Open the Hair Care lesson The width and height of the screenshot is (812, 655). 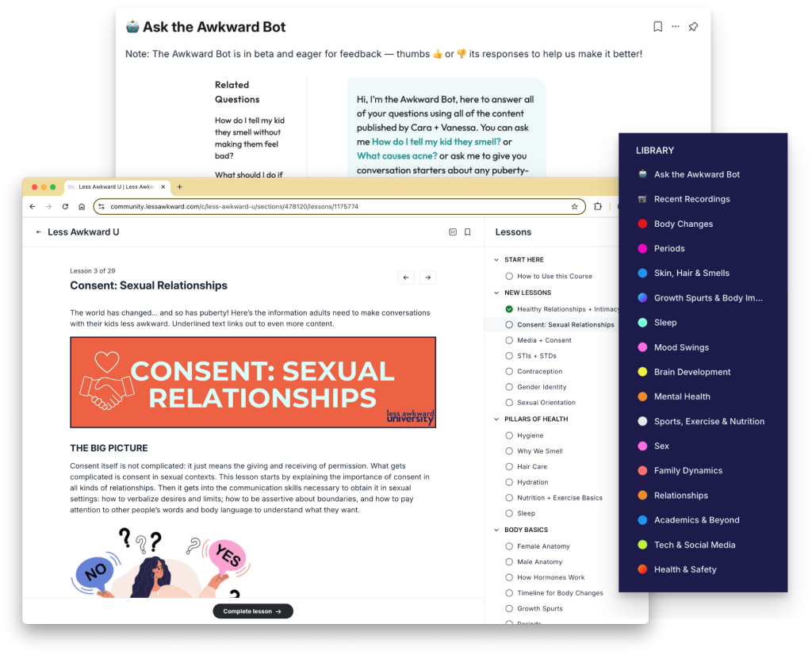point(532,466)
